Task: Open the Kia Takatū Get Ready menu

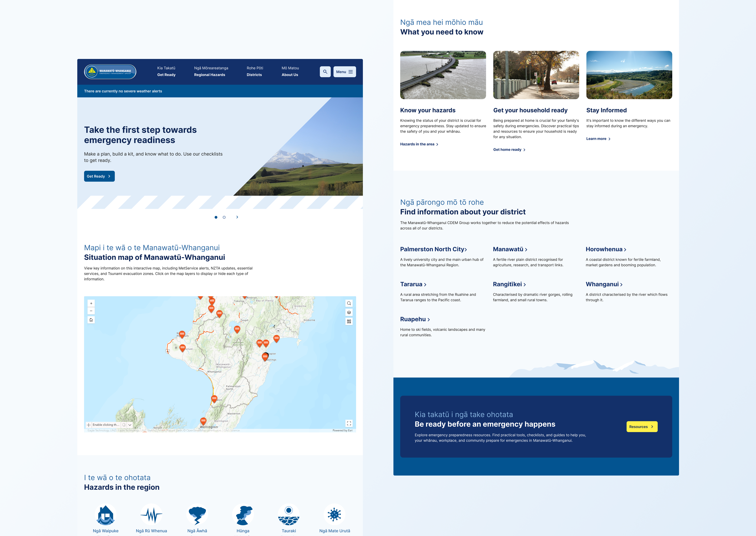Action: click(166, 71)
